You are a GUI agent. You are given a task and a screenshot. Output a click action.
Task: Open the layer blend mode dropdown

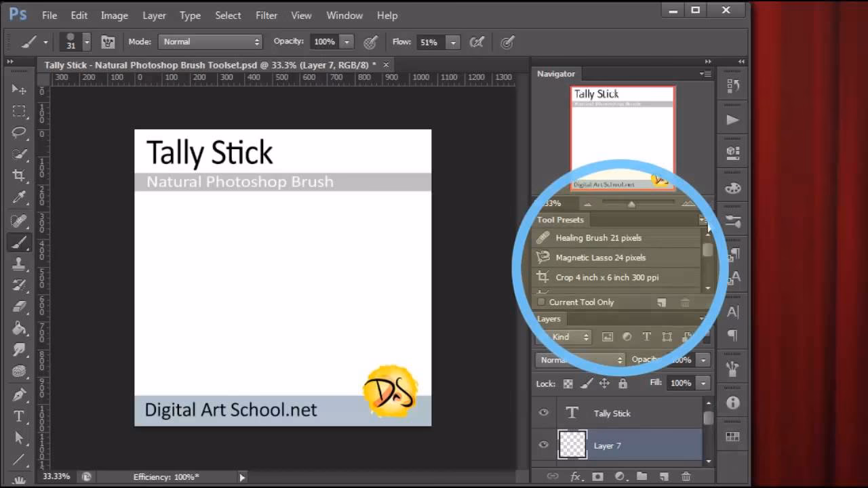pos(580,360)
